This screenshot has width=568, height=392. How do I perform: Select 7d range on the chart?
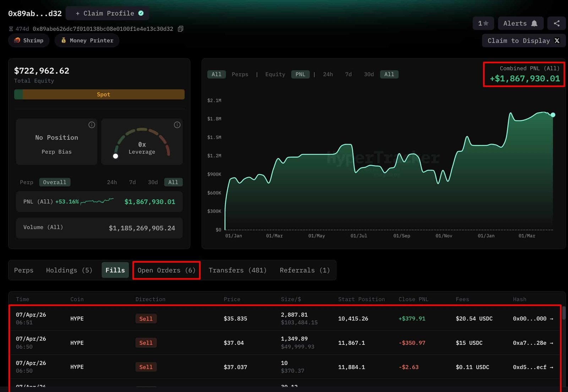pos(348,74)
